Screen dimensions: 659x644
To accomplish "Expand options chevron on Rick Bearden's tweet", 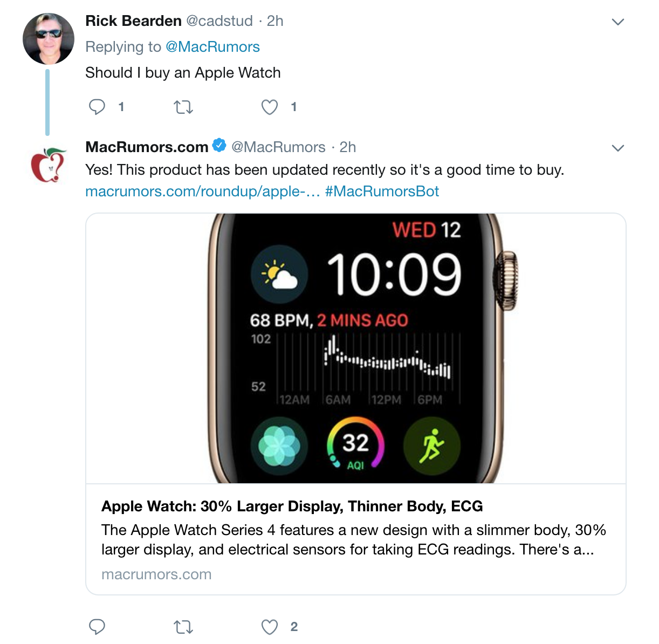I will pyautogui.click(x=618, y=22).
